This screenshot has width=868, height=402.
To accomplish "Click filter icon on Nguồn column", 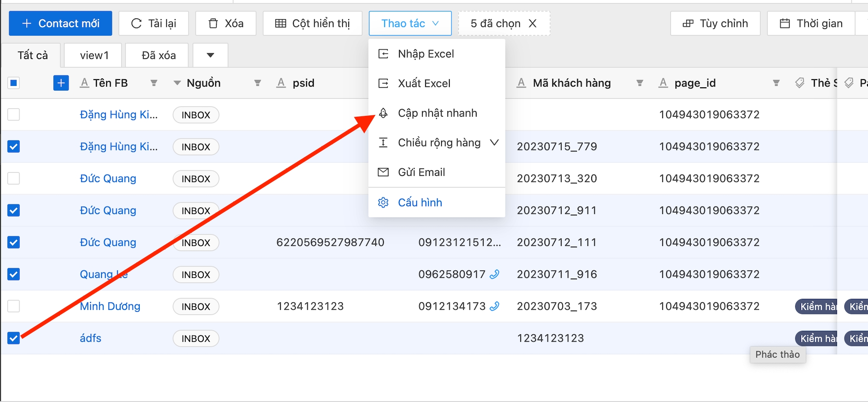I will tap(258, 83).
